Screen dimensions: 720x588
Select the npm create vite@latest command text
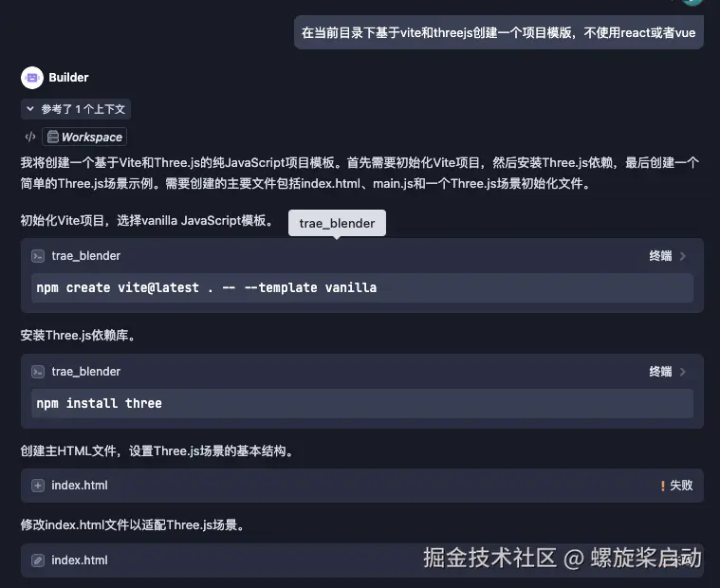(x=207, y=287)
